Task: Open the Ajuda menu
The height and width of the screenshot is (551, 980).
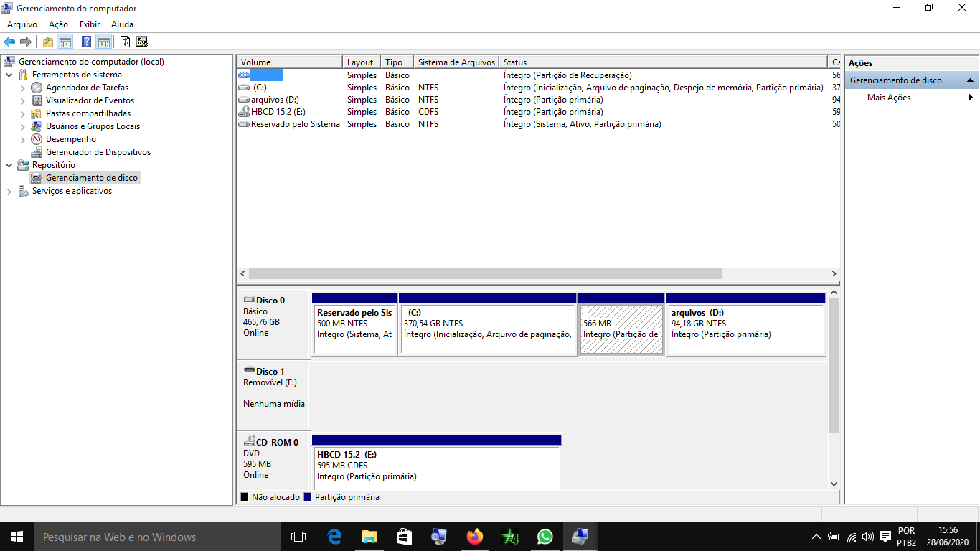Action: [x=123, y=24]
